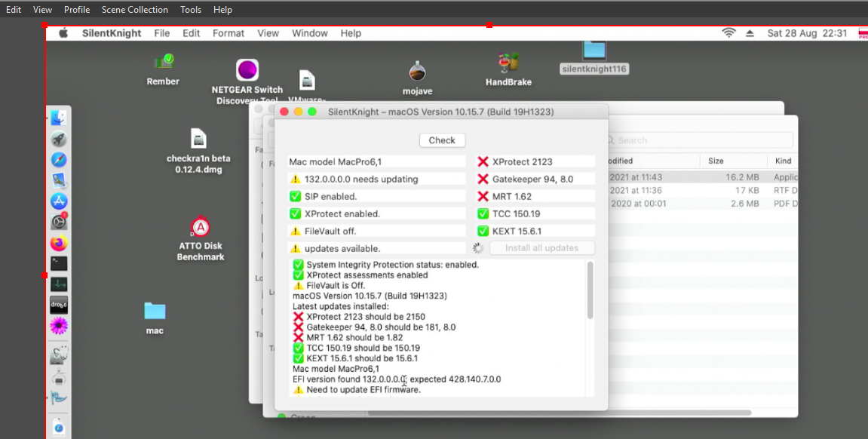The height and width of the screenshot is (439, 868).
Task: Open Disk Utility stethoscope Dock icon
Action: pos(59,355)
